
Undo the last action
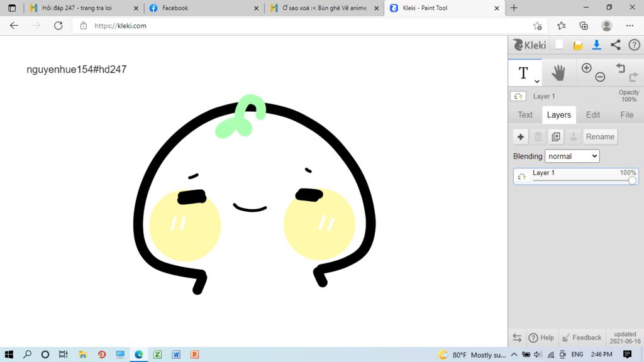coord(620,68)
